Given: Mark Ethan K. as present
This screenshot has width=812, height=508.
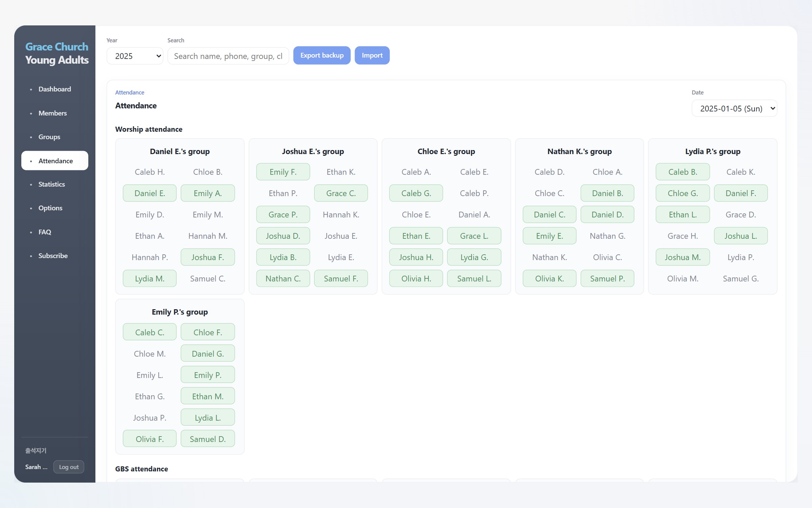Looking at the screenshot, I should (341, 172).
